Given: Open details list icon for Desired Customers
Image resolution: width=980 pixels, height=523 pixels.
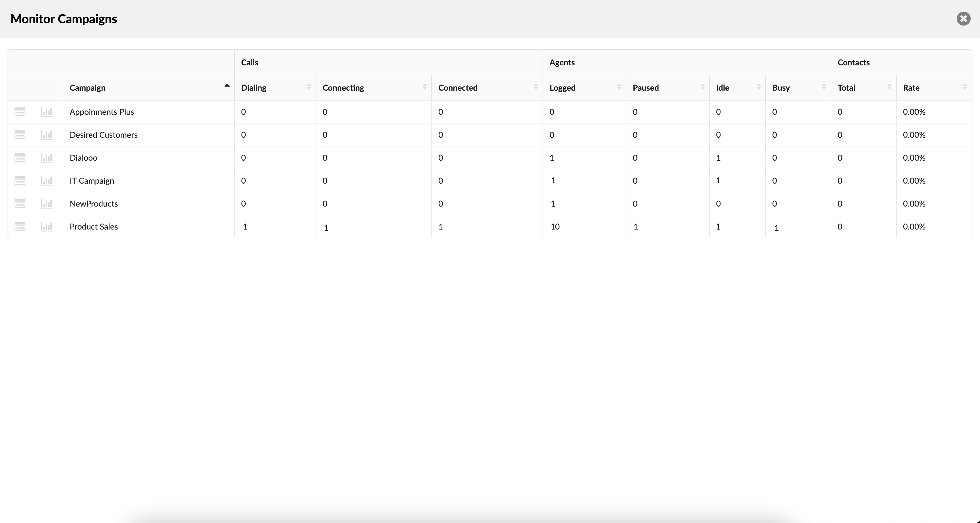Looking at the screenshot, I should click(20, 135).
